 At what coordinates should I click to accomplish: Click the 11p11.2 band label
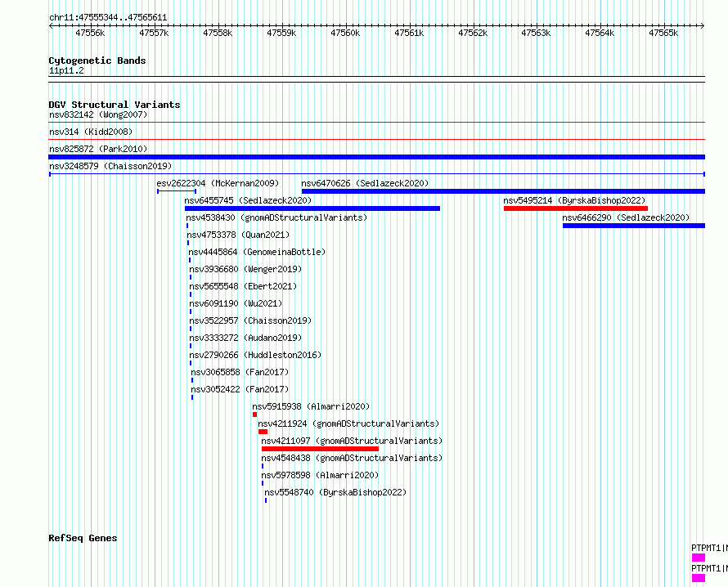(66, 70)
